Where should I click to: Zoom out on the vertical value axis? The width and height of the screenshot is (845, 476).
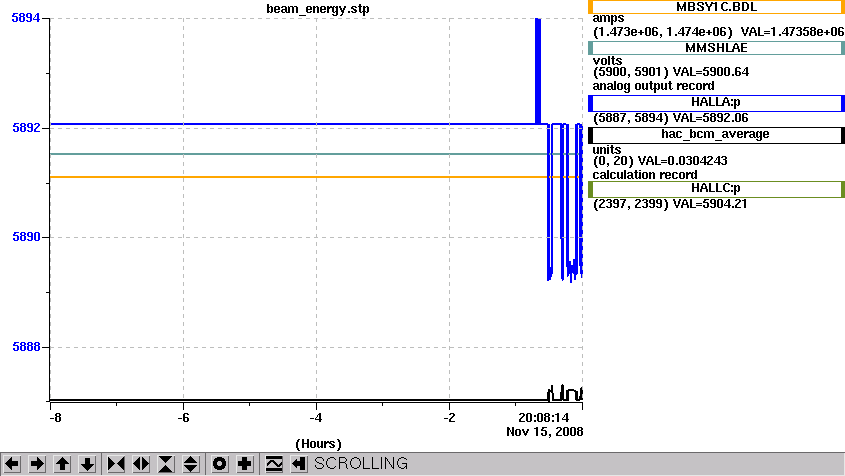click(x=191, y=464)
